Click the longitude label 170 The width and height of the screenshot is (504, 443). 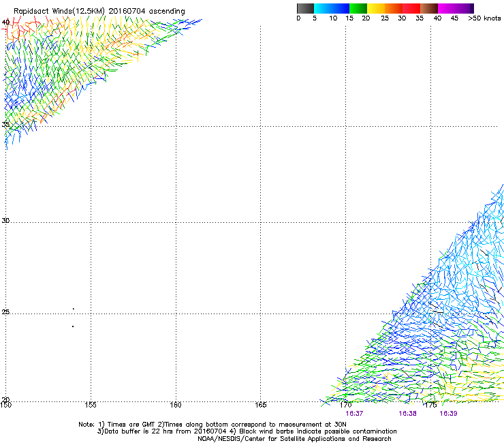click(345, 405)
